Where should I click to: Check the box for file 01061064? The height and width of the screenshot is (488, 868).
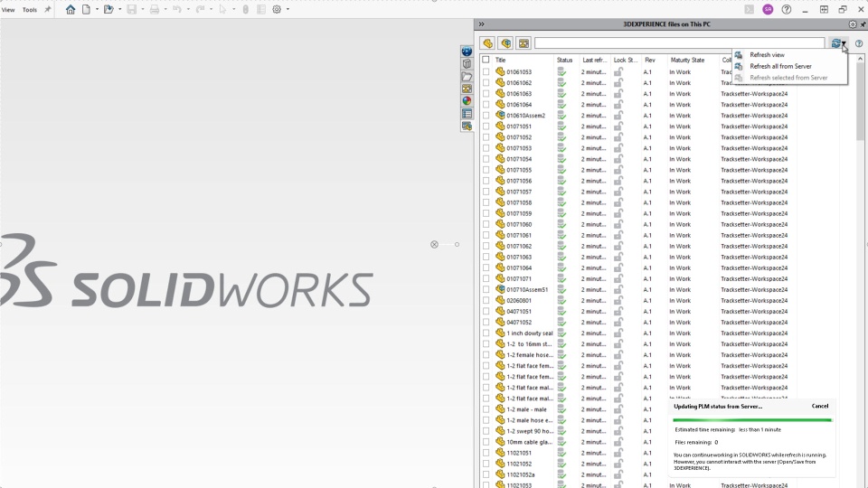tap(486, 105)
